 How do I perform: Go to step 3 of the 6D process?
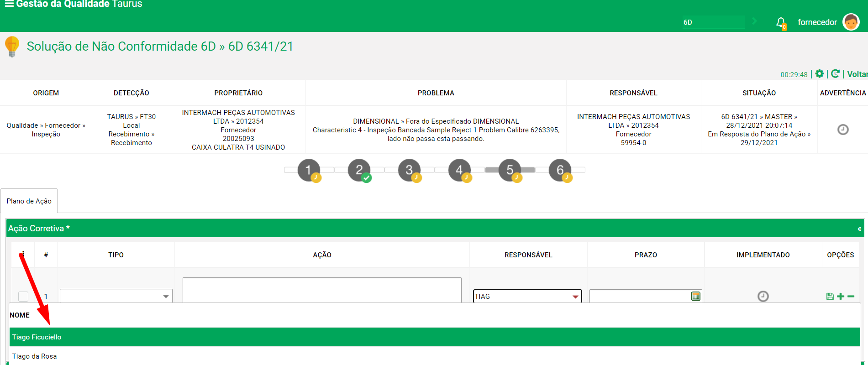410,170
